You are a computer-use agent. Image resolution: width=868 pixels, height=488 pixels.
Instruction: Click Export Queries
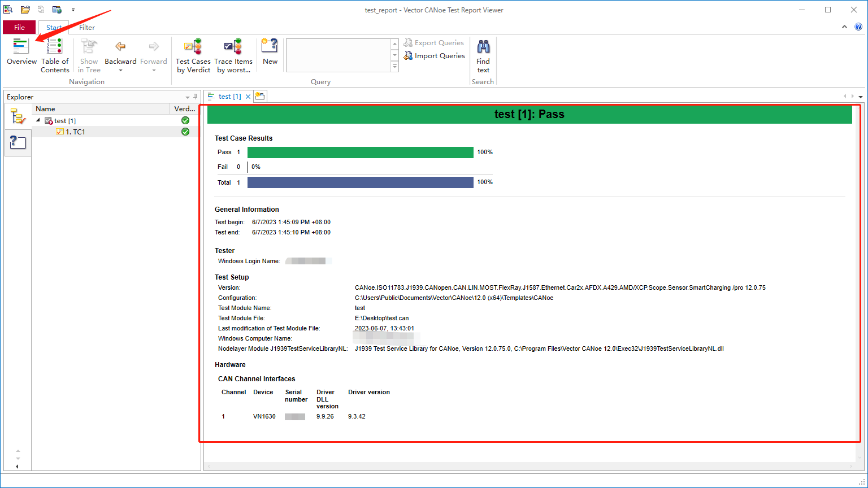(433, 43)
